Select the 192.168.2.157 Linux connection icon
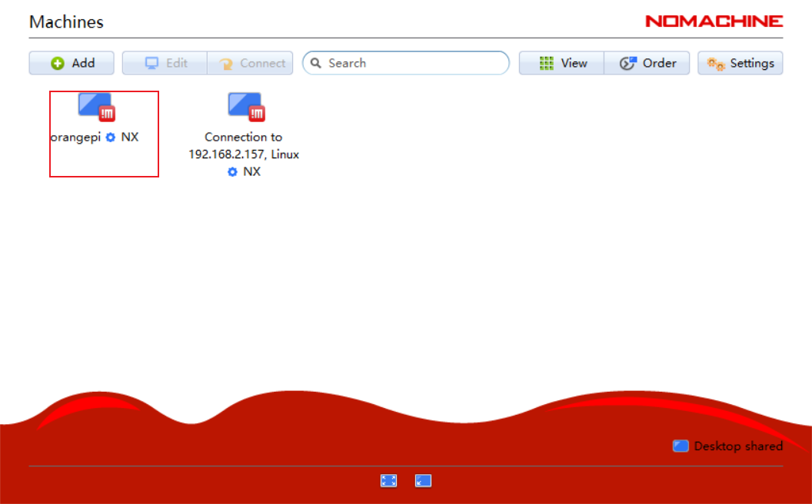 coord(247,107)
